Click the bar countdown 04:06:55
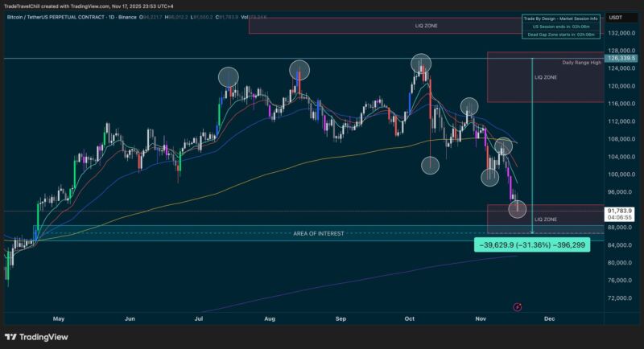644x349 pixels. [x=620, y=218]
